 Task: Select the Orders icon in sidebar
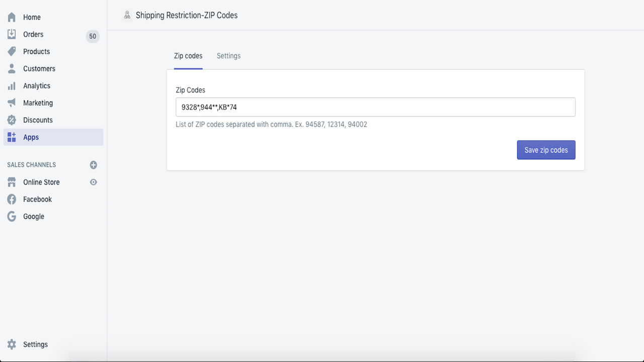click(x=11, y=34)
